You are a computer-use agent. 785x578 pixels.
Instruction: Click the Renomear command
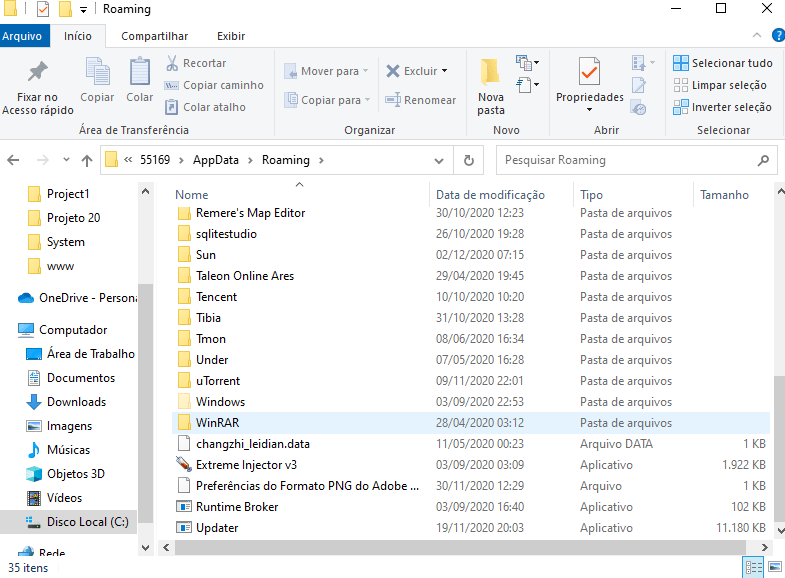tap(421, 100)
